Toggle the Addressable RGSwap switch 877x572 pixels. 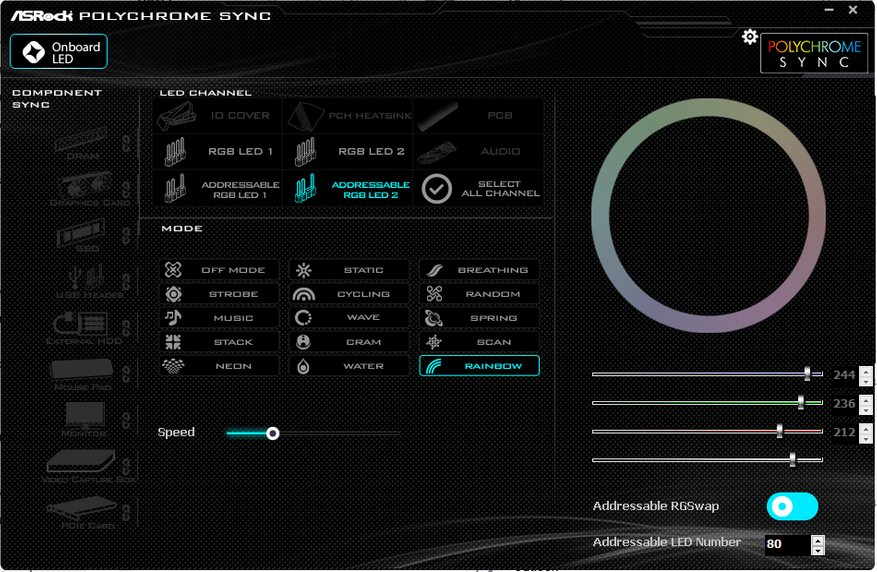pyautogui.click(x=792, y=507)
